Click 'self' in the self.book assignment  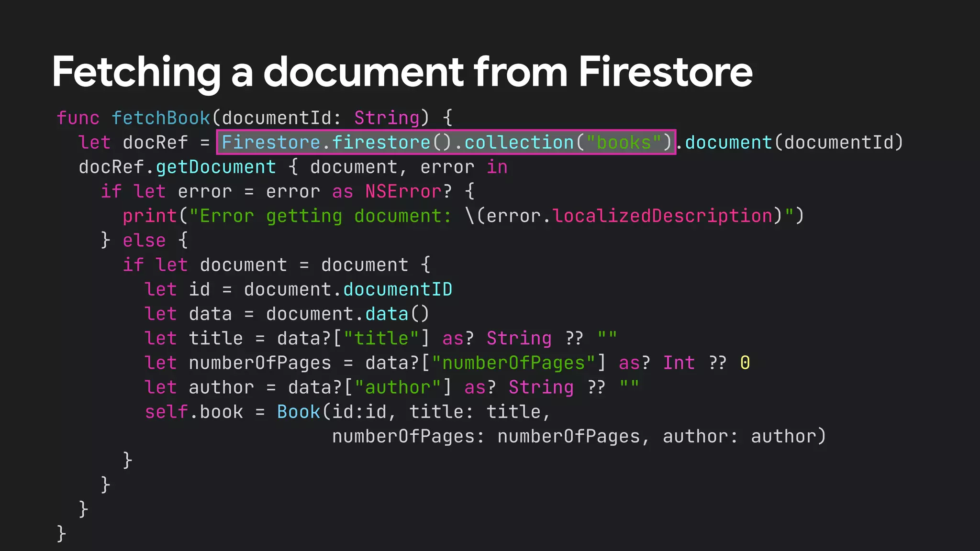(x=167, y=412)
